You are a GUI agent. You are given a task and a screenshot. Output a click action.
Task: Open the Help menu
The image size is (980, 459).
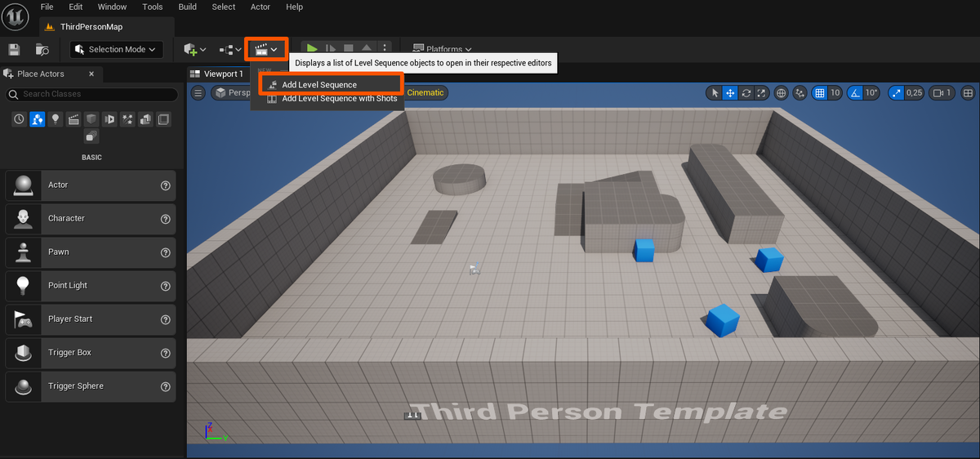(x=294, y=7)
